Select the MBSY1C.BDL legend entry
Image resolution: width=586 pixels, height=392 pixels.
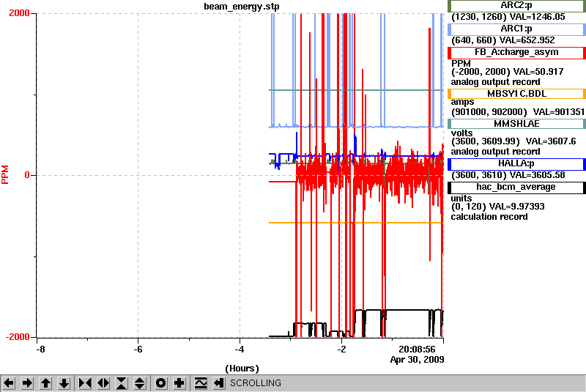click(x=516, y=94)
